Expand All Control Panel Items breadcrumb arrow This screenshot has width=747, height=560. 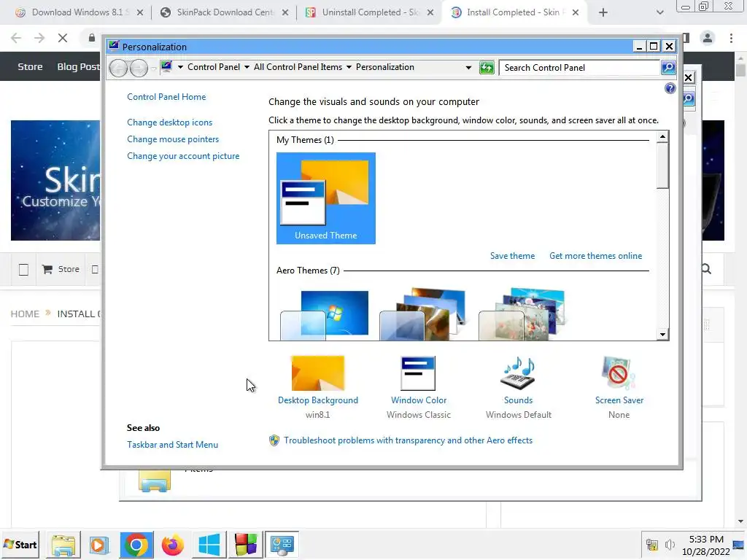pos(349,67)
